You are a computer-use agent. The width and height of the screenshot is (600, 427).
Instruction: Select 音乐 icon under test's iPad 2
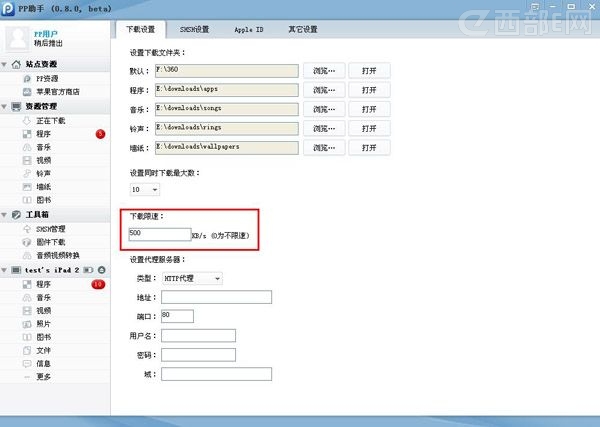(x=27, y=297)
